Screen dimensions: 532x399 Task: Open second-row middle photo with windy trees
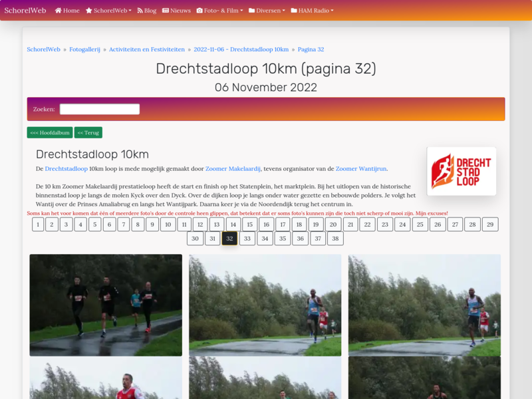pyautogui.click(x=265, y=378)
